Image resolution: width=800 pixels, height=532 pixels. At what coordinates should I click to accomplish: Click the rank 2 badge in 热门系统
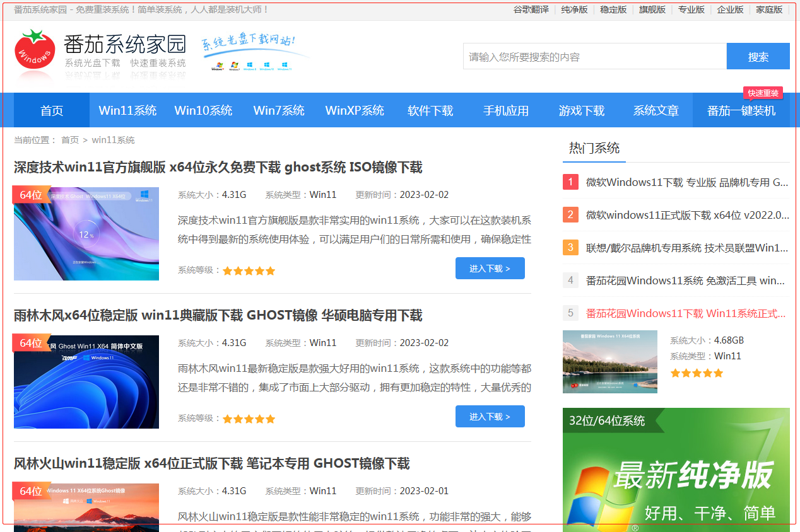(570, 215)
